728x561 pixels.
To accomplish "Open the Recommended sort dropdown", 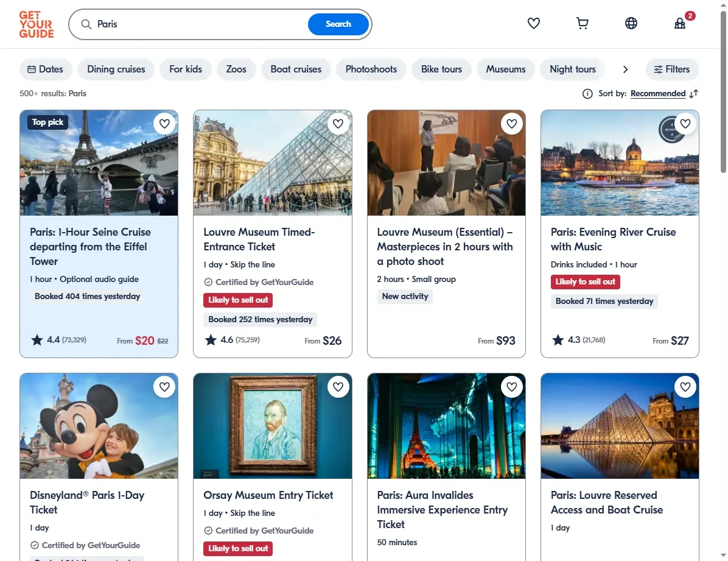I will (658, 93).
